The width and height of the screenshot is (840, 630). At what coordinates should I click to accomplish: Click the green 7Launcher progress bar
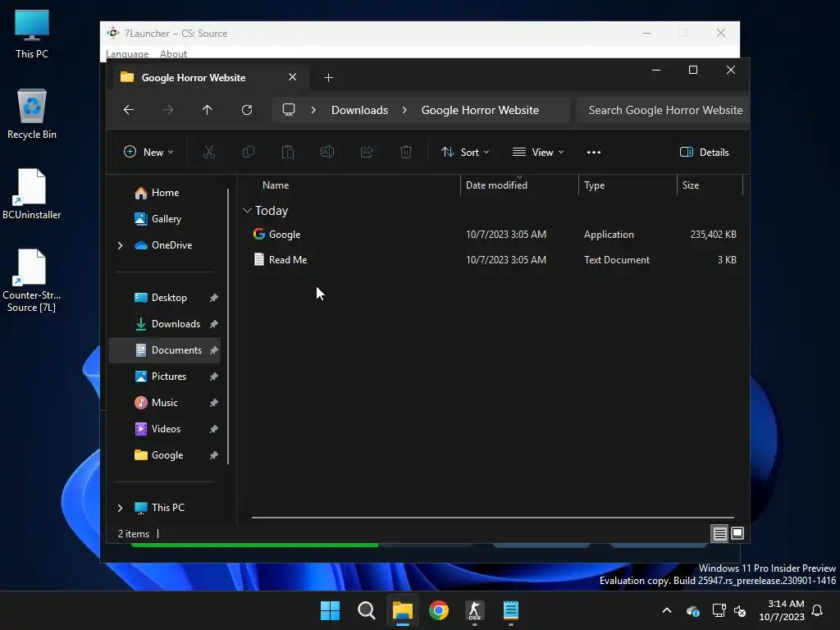pyautogui.click(x=254, y=545)
